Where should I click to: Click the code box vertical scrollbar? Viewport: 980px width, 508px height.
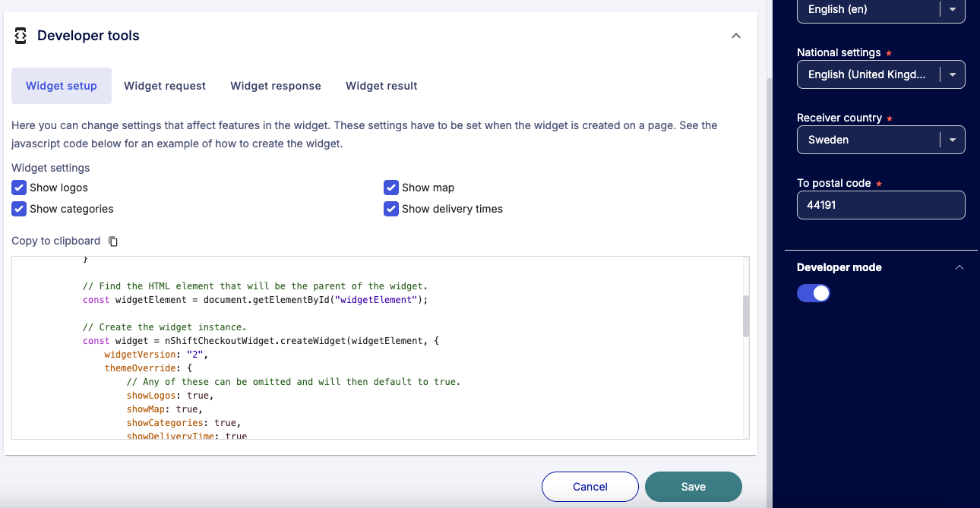click(746, 316)
